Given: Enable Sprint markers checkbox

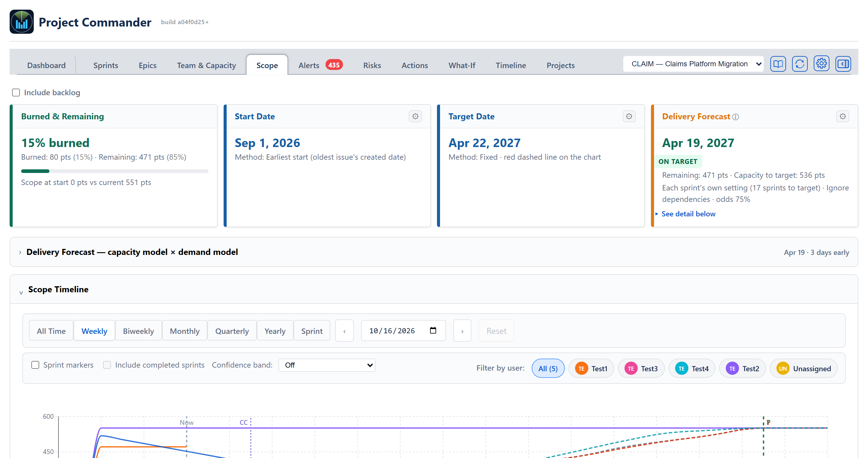Looking at the screenshot, I should [x=35, y=365].
